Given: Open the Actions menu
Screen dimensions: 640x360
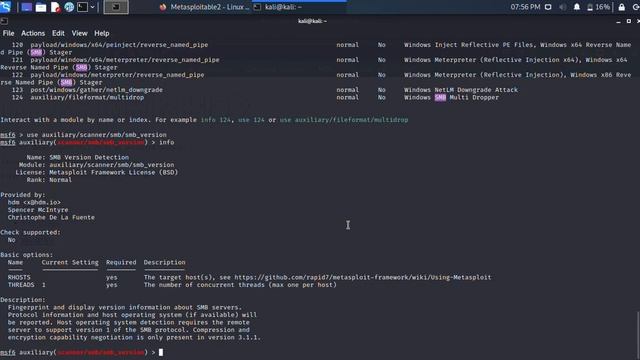Looking at the screenshot, I should pos(33,33).
